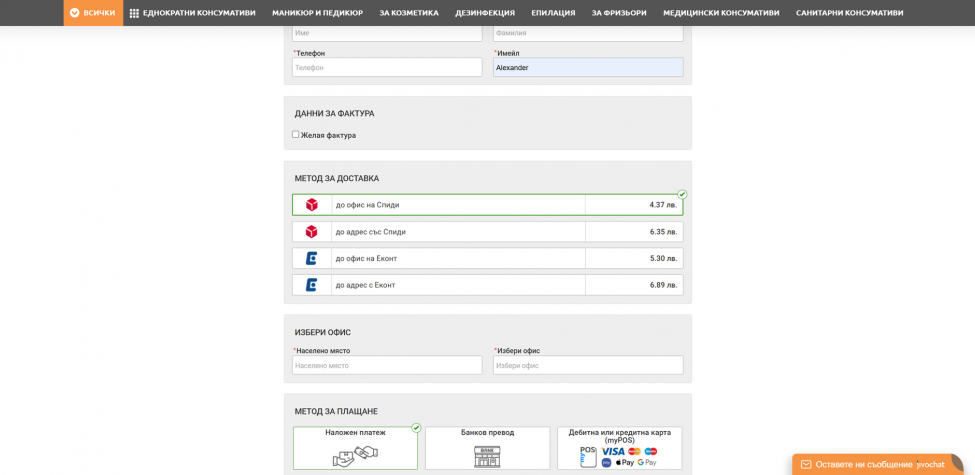
Task: Expand the Всички categories dropdown
Action: 93,13
